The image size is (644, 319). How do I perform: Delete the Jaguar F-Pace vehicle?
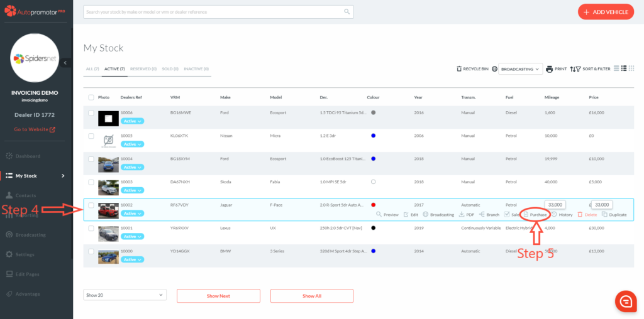click(x=587, y=215)
